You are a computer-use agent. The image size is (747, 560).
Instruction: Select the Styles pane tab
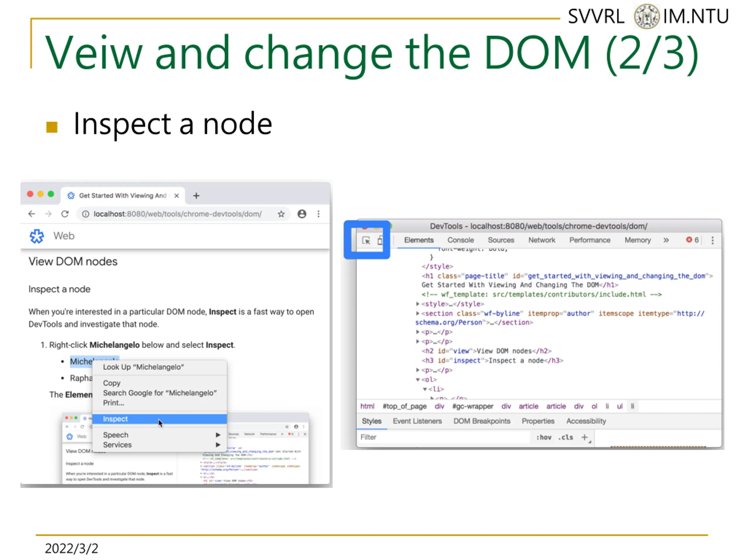click(371, 421)
